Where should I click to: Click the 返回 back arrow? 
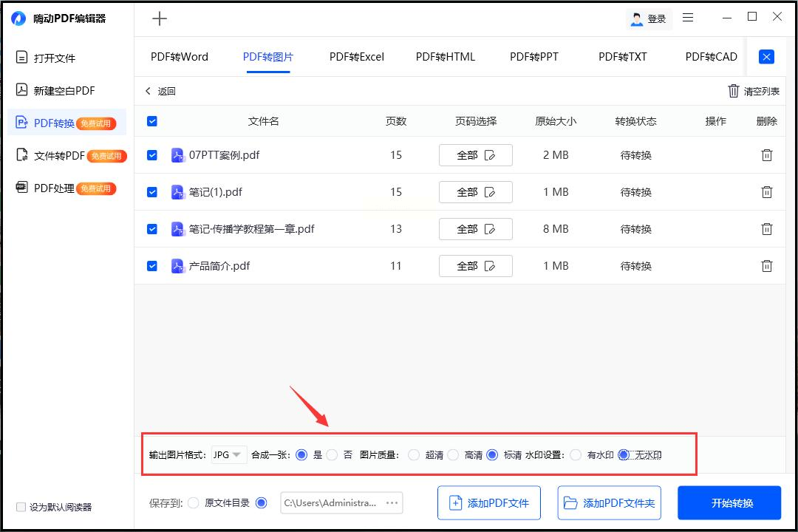point(149,91)
